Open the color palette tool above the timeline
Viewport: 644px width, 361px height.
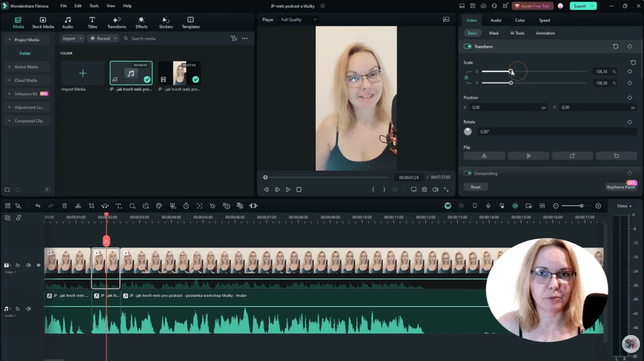click(x=159, y=205)
